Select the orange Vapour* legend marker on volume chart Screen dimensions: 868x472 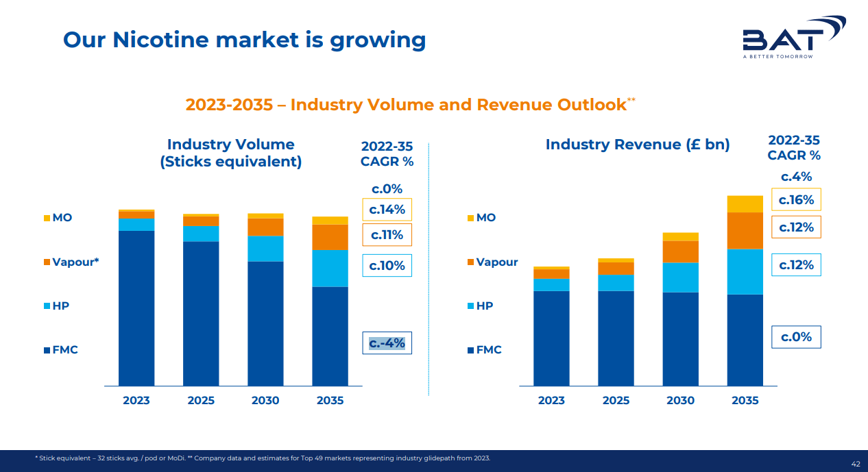point(47,262)
